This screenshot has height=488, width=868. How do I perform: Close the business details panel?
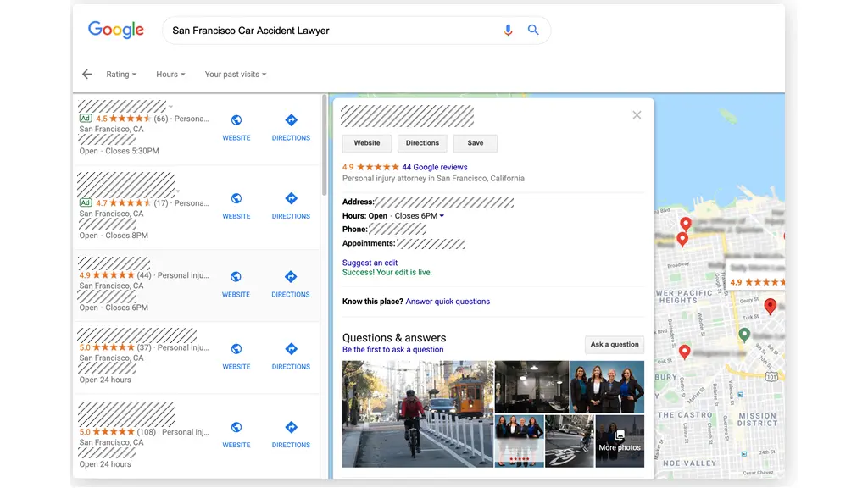coord(637,115)
